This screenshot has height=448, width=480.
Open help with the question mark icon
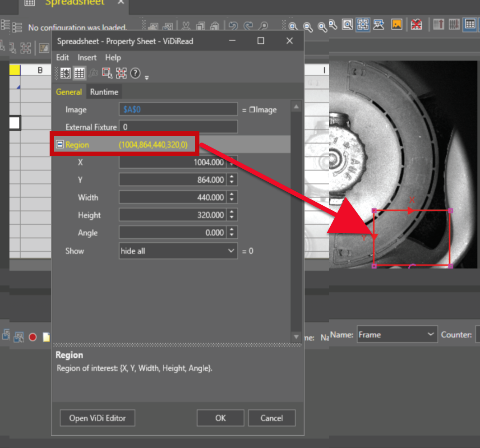coord(135,73)
